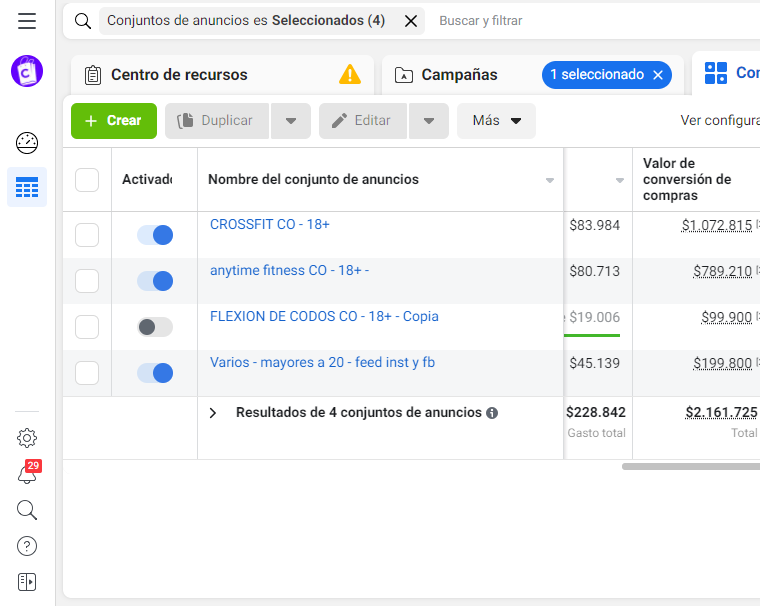Remove the Seleccionados (4) filter chip
This screenshot has height=606, width=760.
point(411,21)
